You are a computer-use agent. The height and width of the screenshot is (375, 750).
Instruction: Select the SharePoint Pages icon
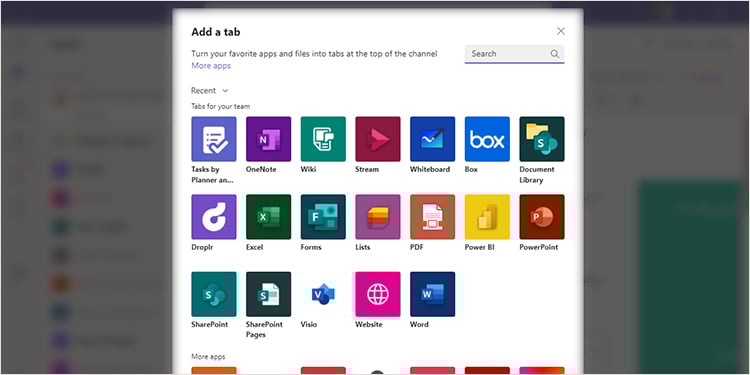pos(268,294)
